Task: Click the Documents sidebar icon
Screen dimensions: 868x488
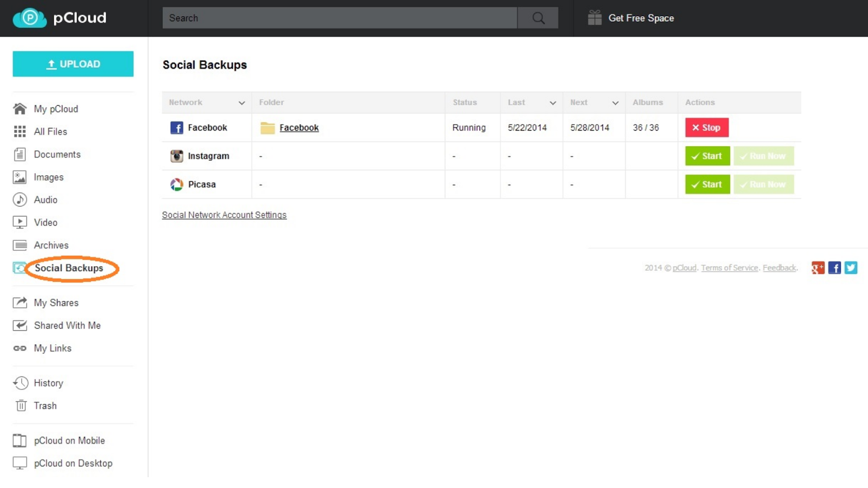Action: [20, 155]
